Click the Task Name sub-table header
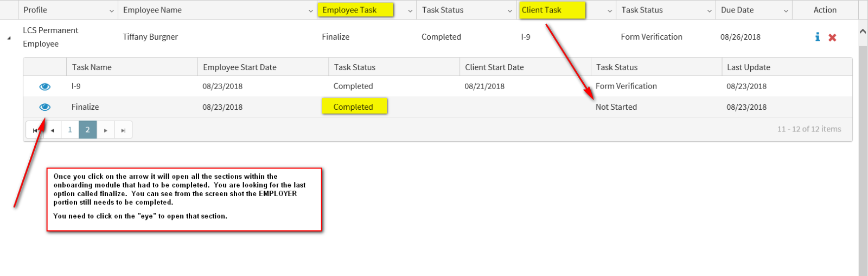 click(x=92, y=67)
